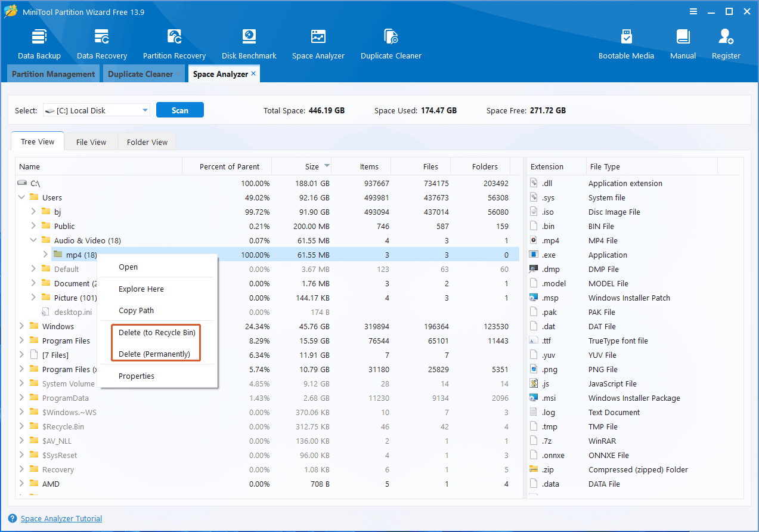759x532 pixels.
Task: Select Delete (to Recycle Bin)
Action: coord(157,332)
